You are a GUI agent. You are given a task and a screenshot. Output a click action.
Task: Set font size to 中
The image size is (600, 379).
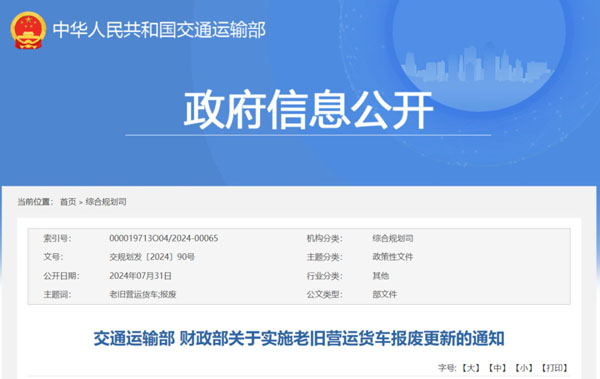[497, 368]
